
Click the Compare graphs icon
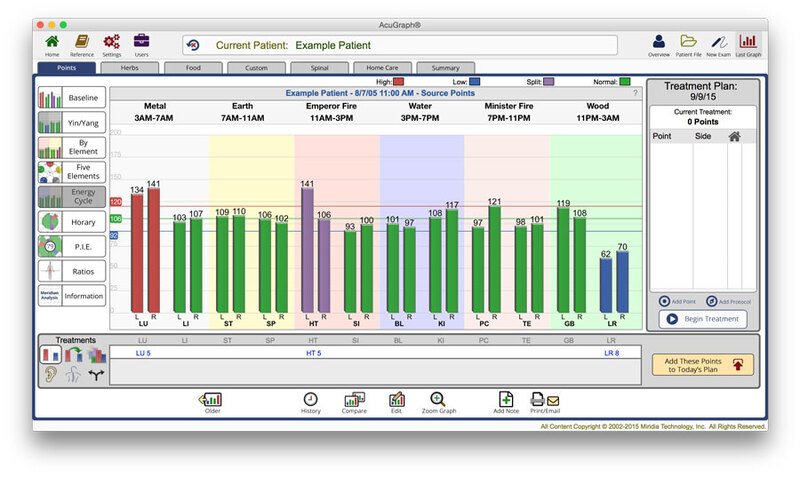[354, 402]
